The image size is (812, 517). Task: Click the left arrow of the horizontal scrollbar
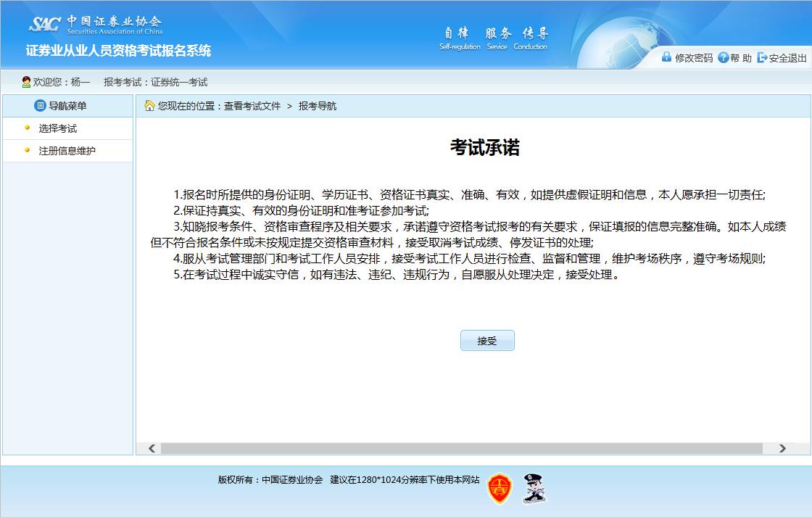[151, 448]
